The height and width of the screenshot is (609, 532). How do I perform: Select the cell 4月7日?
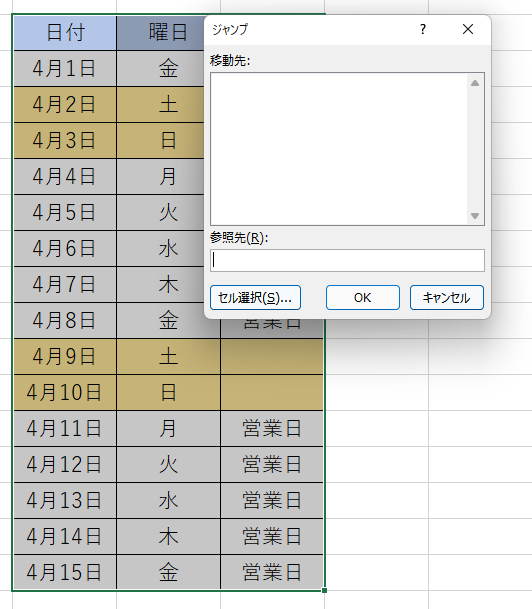pyautogui.click(x=65, y=284)
